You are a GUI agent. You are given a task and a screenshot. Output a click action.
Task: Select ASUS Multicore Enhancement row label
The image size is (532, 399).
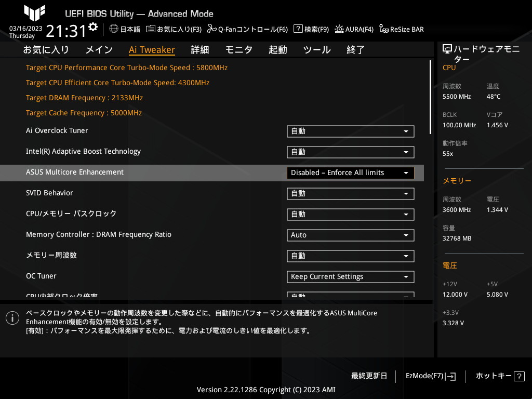point(75,172)
